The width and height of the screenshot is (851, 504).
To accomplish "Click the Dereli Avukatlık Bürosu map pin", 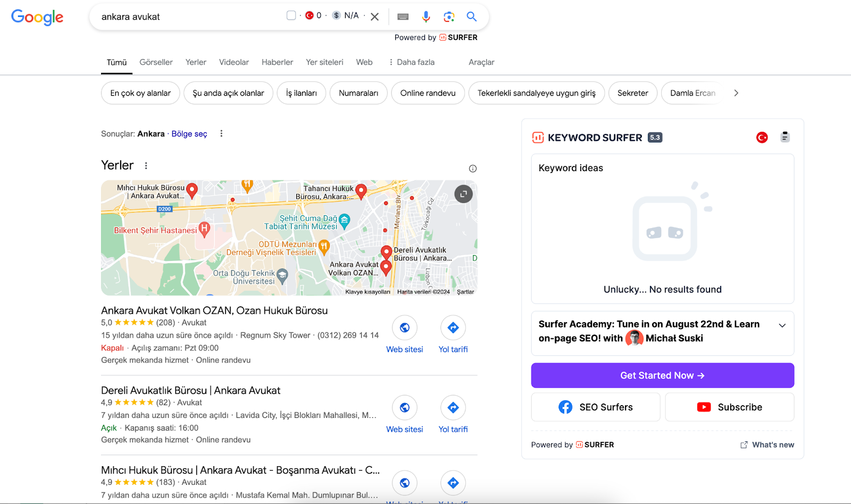I will coord(387,252).
